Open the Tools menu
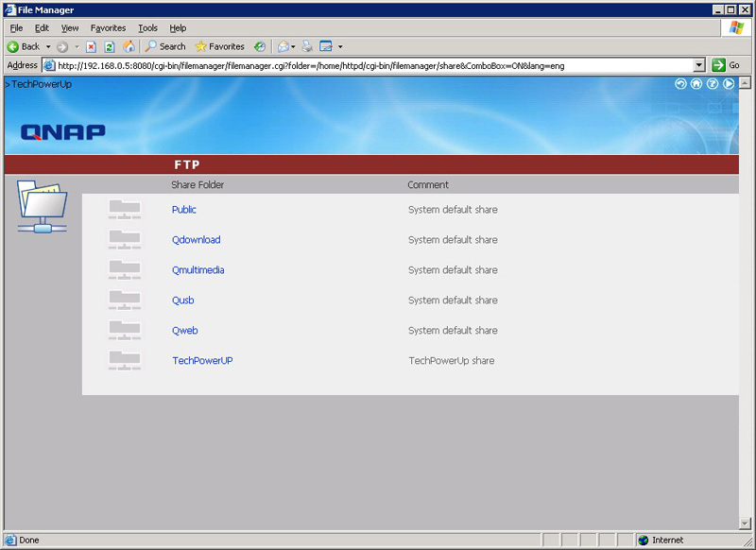This screenshot has height=550, width=756. pos(148,28)
